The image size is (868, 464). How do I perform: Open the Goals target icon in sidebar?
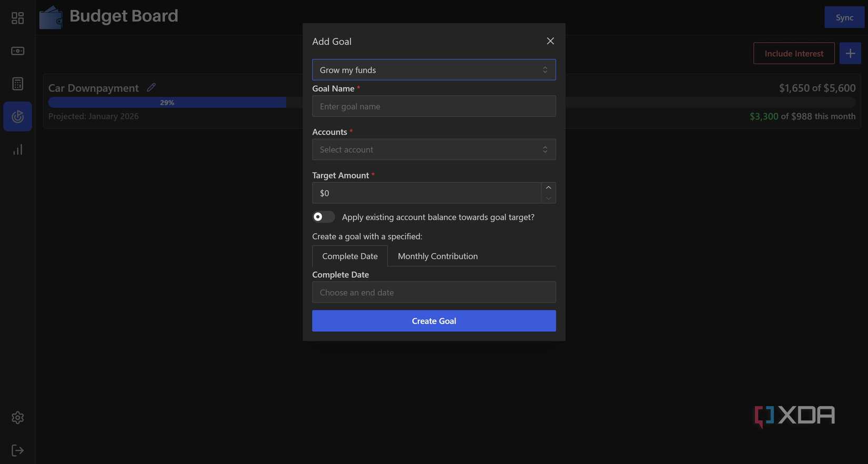coord(17,116)
